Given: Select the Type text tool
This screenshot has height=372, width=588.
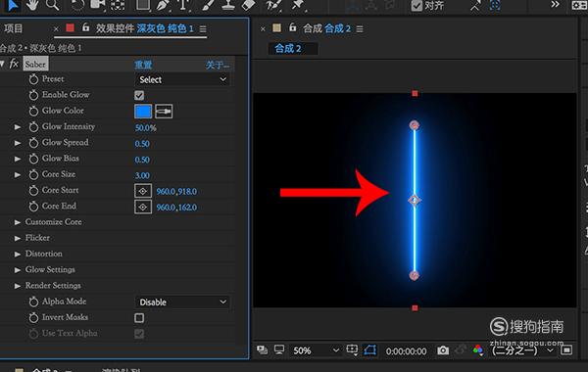Looking at the screenshot, I should [x=183, y=5].
